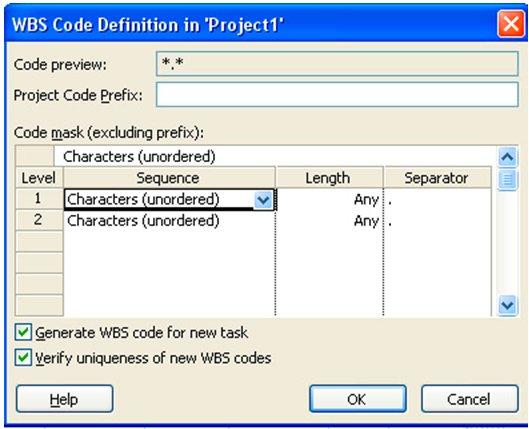This screenshot has height=429, width=529.
Task: Click empty third level Sequence cell
Action: click(x=169, y=242)
